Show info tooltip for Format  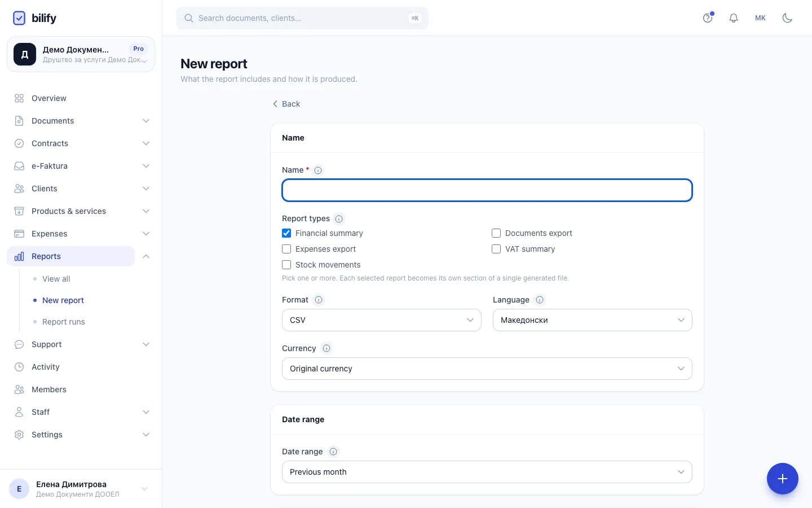(319, 300)
